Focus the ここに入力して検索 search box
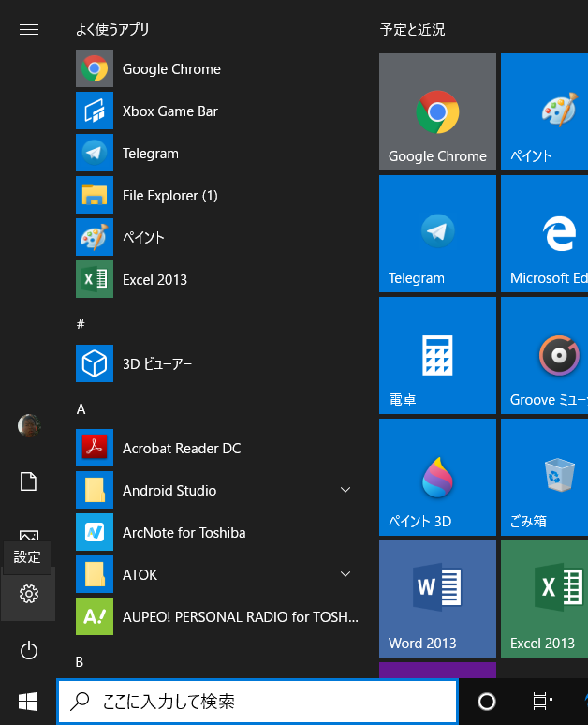Screen dimensions: 588x725 click(x=257, y=702)
